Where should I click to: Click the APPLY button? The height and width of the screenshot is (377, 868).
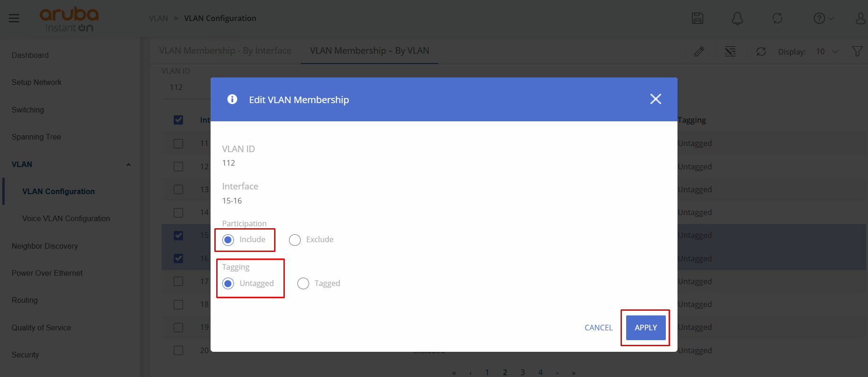pyautogui.click(x=646, y=328)
